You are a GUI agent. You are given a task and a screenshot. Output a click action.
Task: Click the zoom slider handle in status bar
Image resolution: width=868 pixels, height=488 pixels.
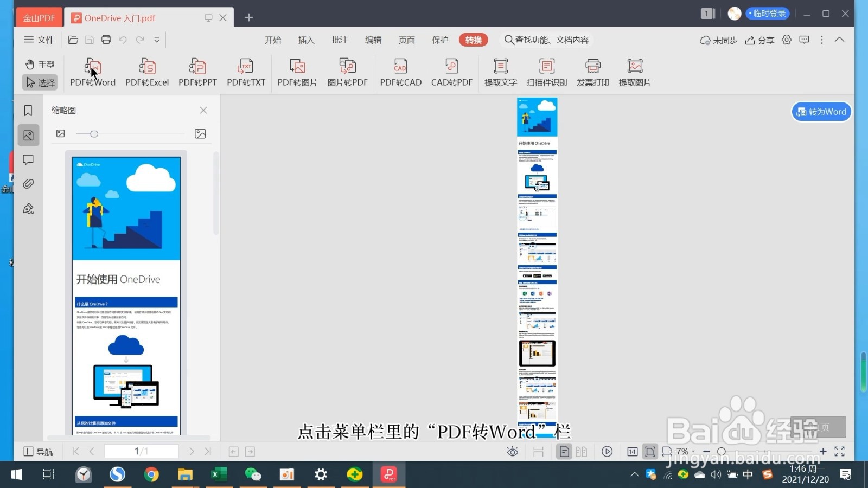pos(722,451)
